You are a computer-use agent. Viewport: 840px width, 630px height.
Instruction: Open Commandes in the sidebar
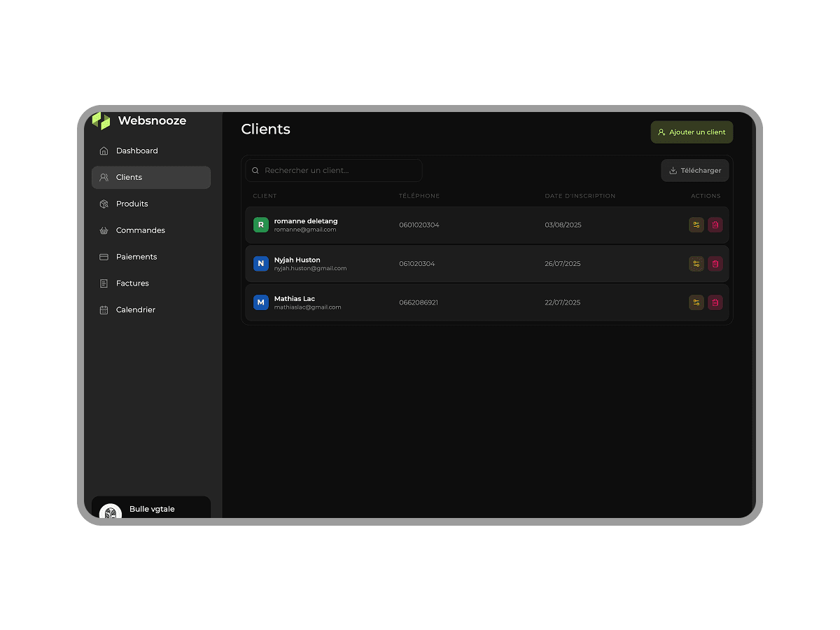141,230
